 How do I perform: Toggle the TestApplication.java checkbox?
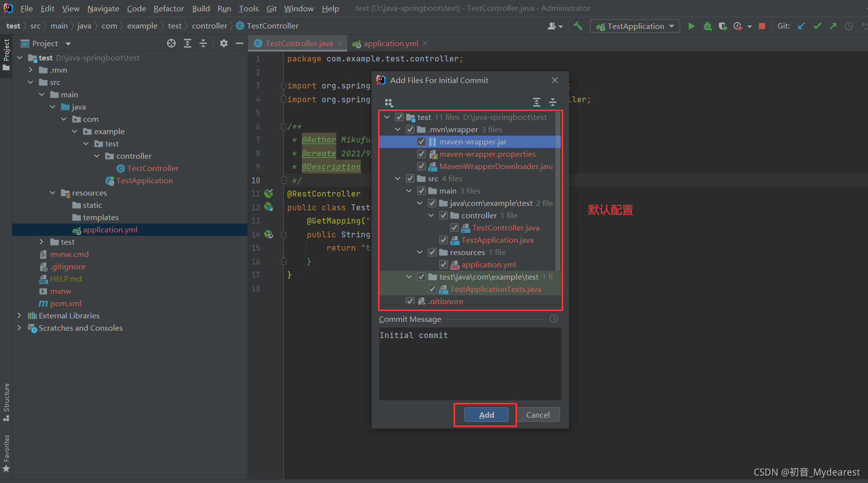[443, 240]
